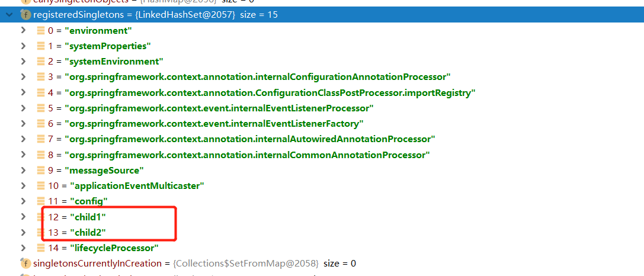The image size is (644, 276).
Task: Expand the "environment" entry arrow
Action: (24, 30)
